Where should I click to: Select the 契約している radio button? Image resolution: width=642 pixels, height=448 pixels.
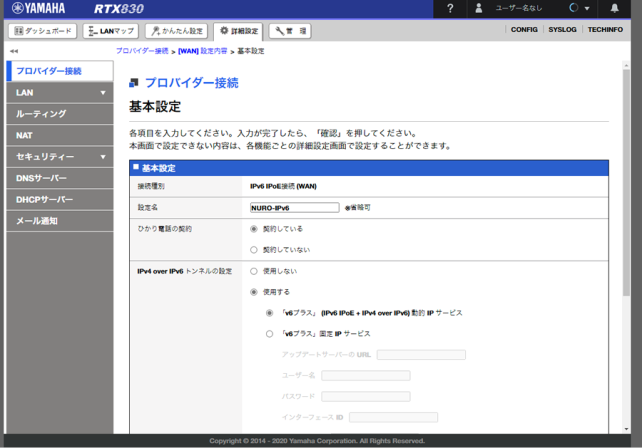point(254,229)
